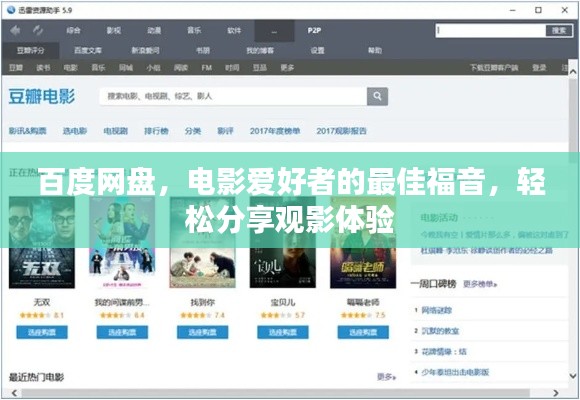This screenshot has width=580, height=400.
Task: Click the app logo icon in title bar
Action: click(11, 10)
